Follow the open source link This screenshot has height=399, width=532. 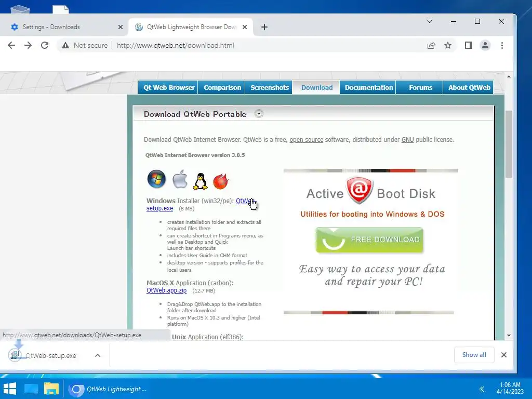[306, 139]
